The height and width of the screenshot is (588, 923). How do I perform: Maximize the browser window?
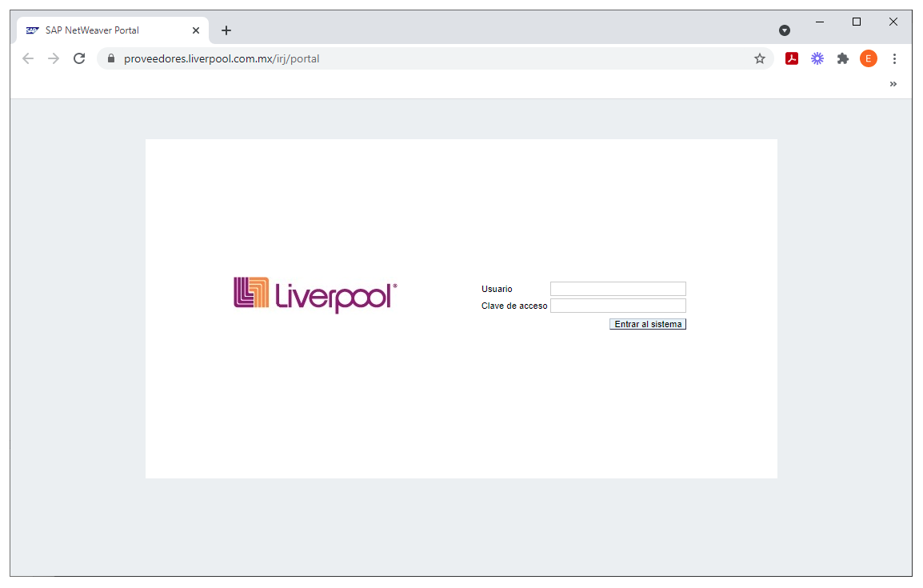point(857,22)
